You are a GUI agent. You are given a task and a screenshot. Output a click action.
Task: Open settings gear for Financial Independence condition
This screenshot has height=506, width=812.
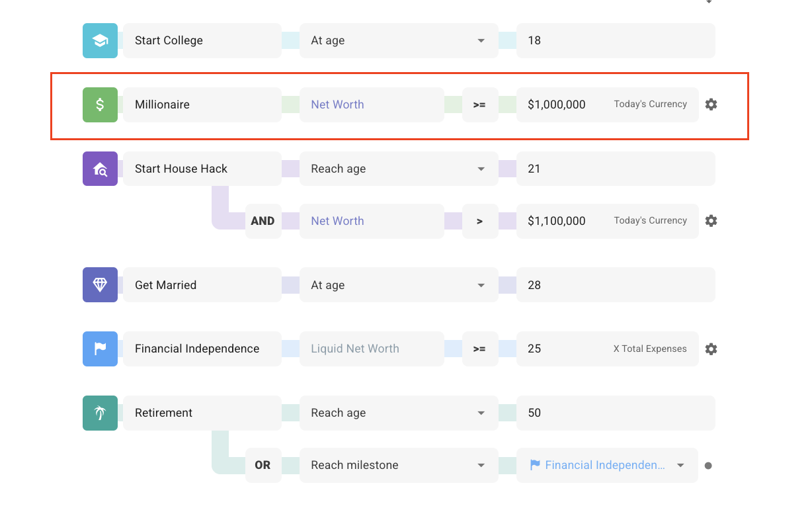[711, 349]
